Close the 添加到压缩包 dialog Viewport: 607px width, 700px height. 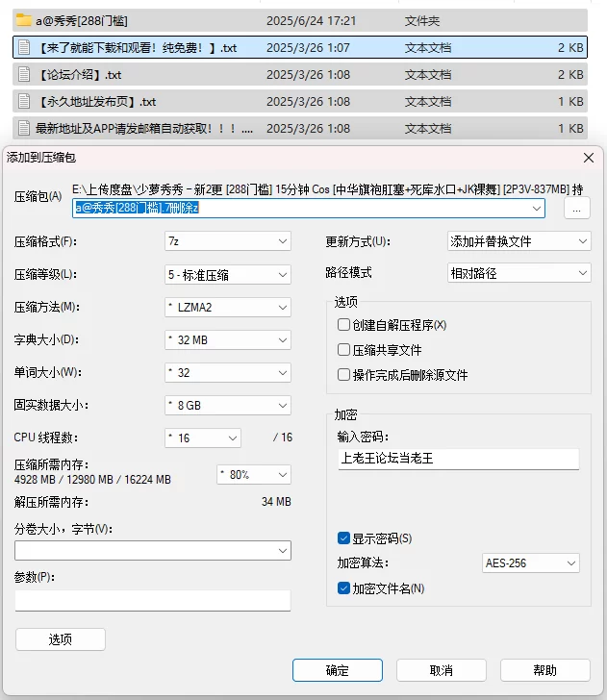[588, 158]
